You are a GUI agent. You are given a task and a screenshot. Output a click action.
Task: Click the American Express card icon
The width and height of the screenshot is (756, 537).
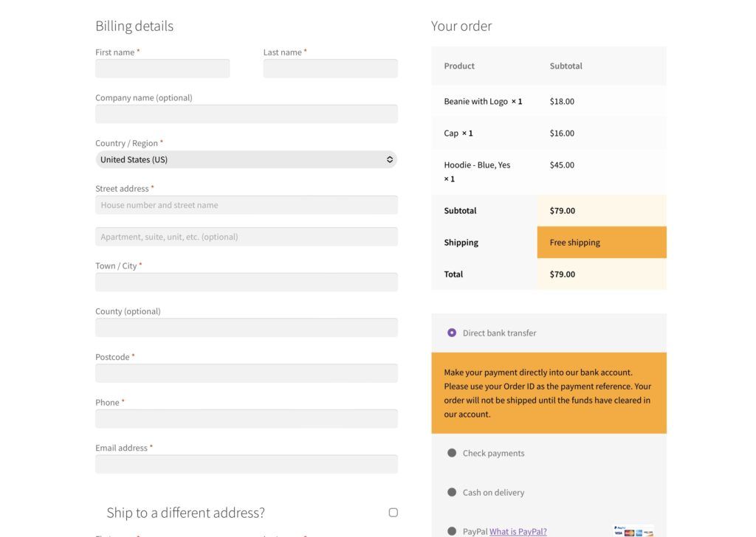(639, 533)
